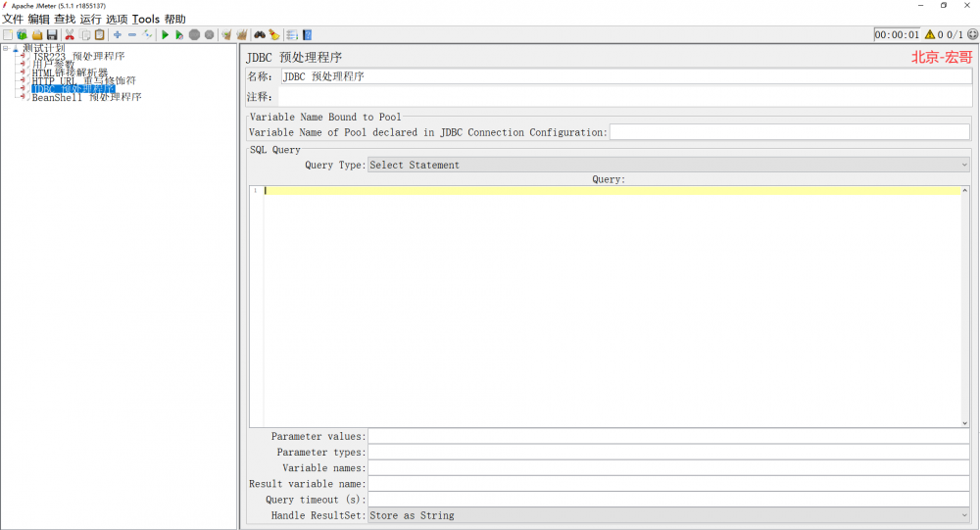Open the 选项 menu
Screen dimensions: 980x530
pos(117,20)
